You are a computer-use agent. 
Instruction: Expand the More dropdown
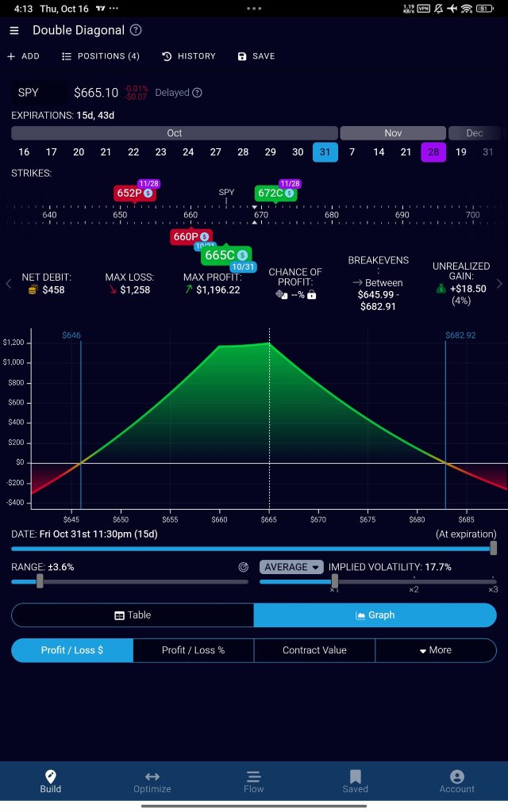click(x=436, y=650)
